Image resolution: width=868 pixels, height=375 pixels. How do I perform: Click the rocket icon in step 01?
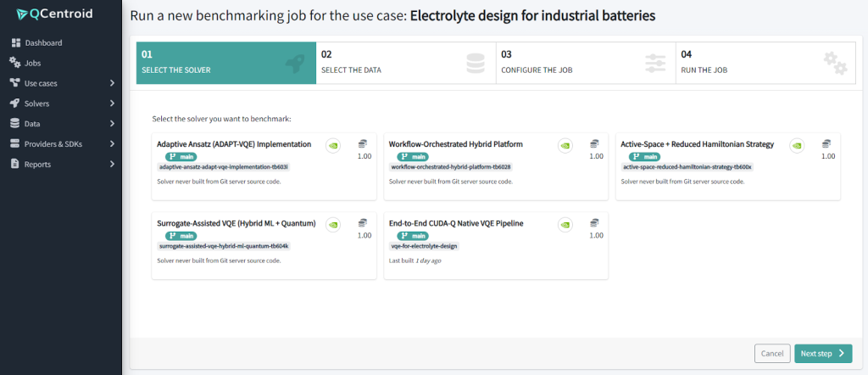point(293,64)
